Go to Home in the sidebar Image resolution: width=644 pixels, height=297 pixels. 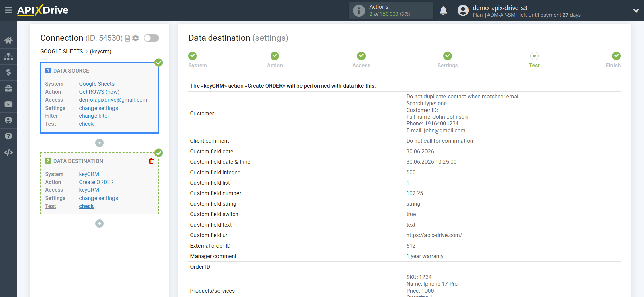8,40
